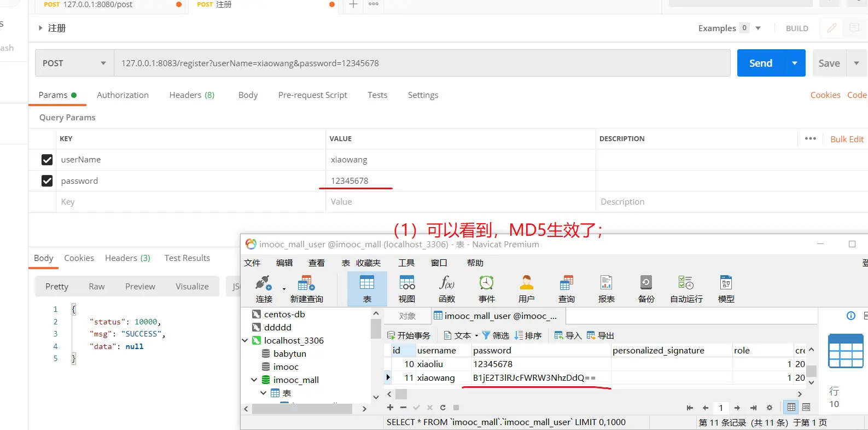Open Navicat's 连接 (Connection) tool
The height and width of the screenshot is (430, 868).
tap(264, 289)
